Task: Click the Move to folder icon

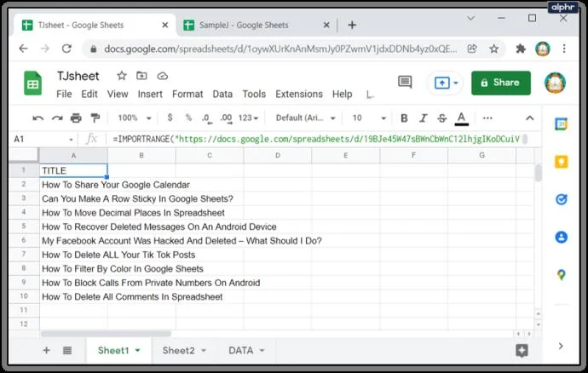Action: coord(141,76)
